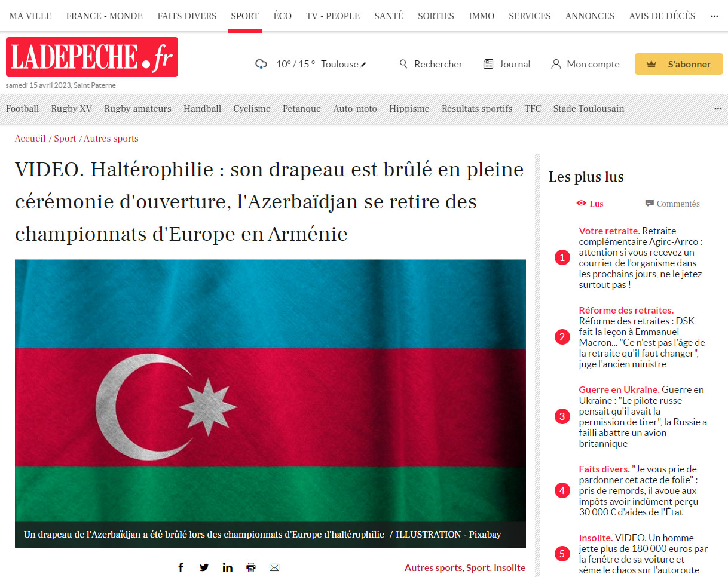The height and width of the screenshot is (577, 728).
Task: Expand the top navigation more menu
Action: 714,16
